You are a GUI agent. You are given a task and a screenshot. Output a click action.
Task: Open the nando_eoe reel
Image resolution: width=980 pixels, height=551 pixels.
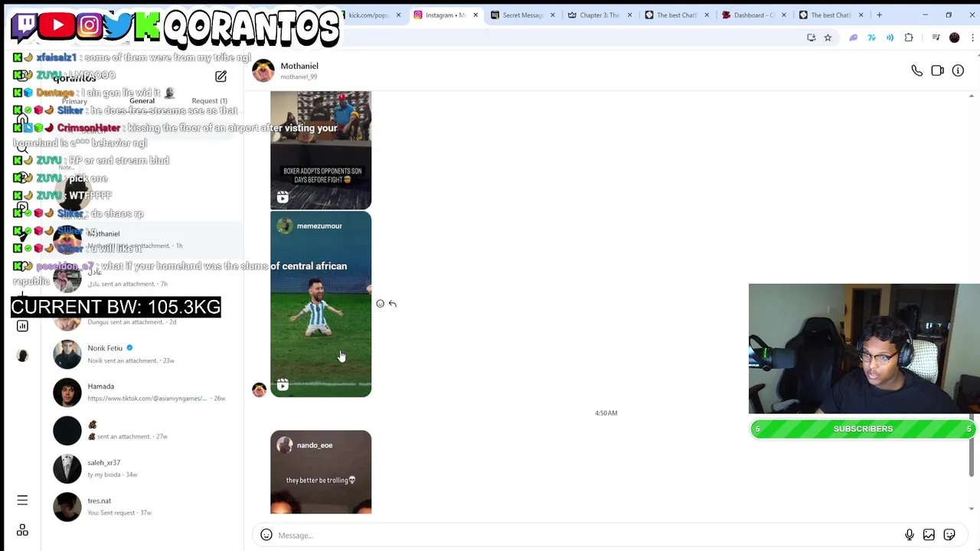click(321, 472)
